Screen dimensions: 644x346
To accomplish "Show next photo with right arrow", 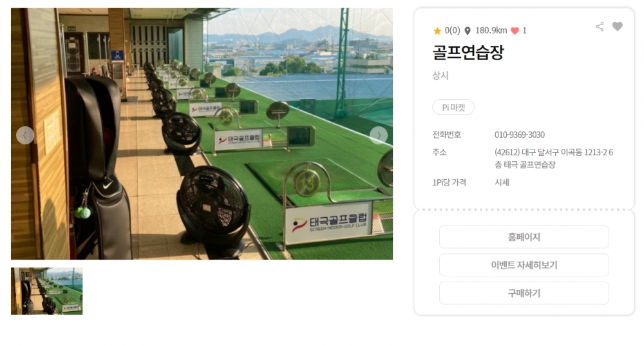I will pos(378,135).
